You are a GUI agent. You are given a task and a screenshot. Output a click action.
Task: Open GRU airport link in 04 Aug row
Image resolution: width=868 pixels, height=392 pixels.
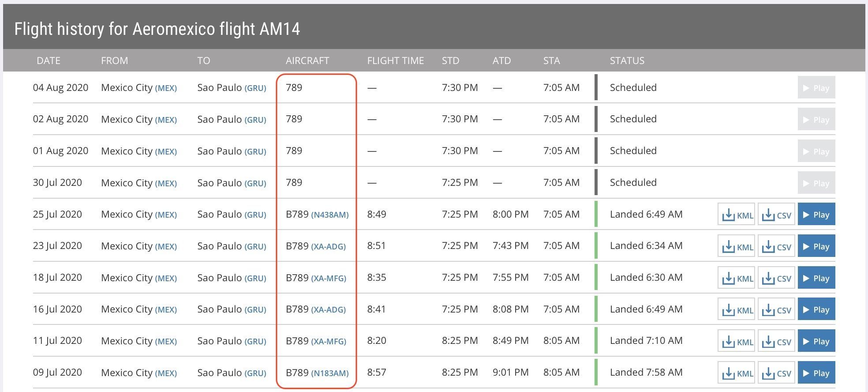point(255,88)
